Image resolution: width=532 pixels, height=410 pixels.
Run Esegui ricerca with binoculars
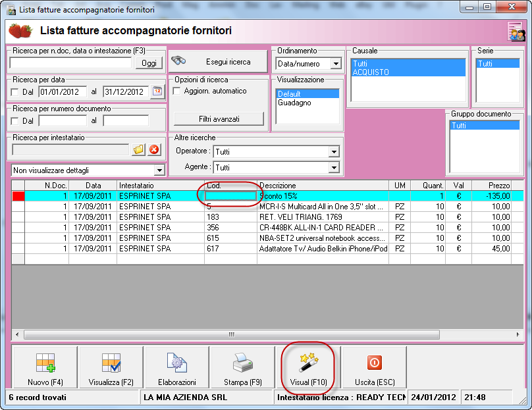click(x=218, y=62)
